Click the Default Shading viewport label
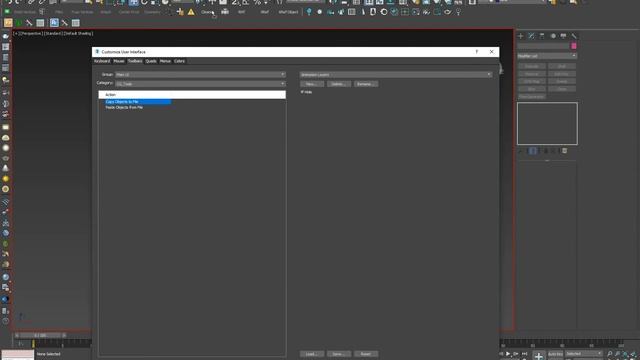This screenshot has height=360, width=640. [78, 33]
